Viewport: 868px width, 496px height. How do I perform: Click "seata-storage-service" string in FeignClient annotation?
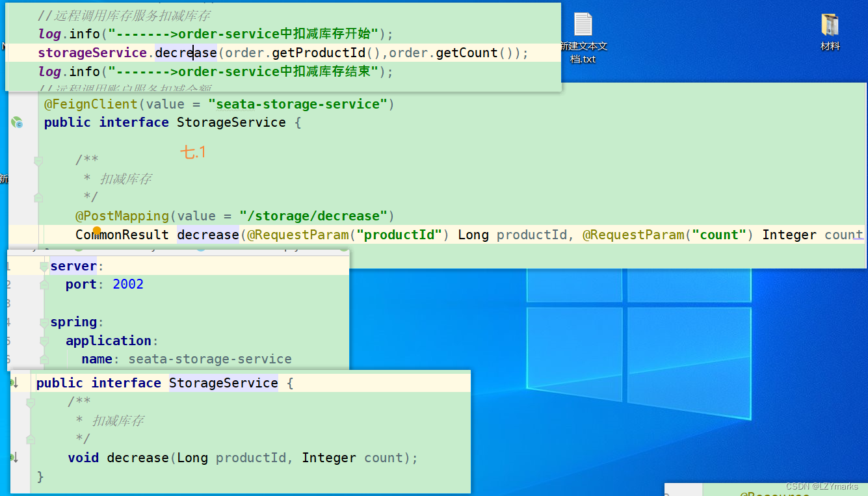(298, 104)
